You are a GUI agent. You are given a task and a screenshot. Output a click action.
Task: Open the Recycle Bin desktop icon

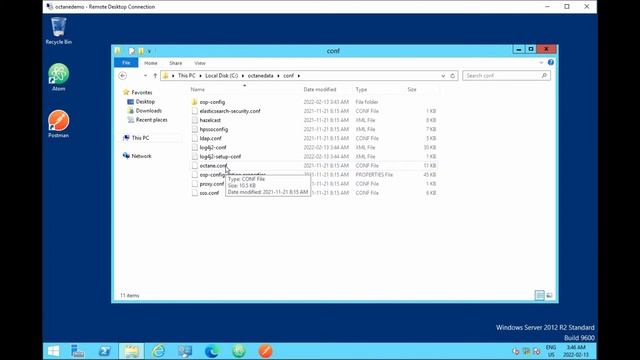(x=58, y=31)
